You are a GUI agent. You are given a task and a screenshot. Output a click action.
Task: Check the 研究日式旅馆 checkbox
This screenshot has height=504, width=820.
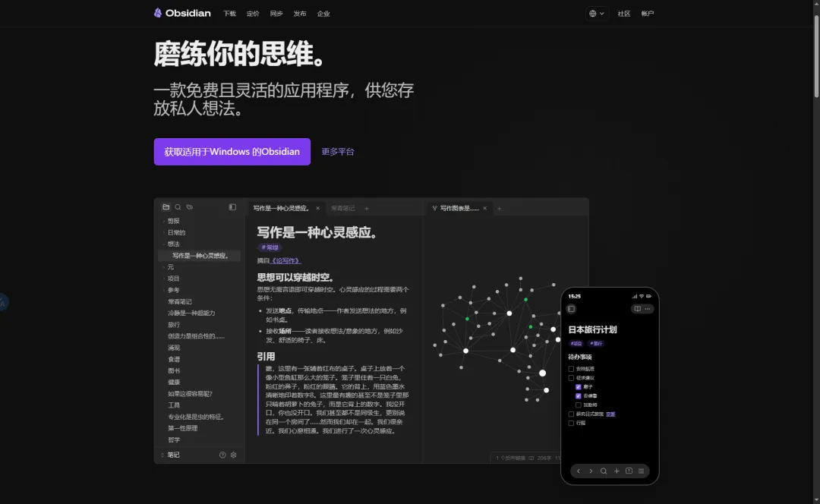click(571, 414)
